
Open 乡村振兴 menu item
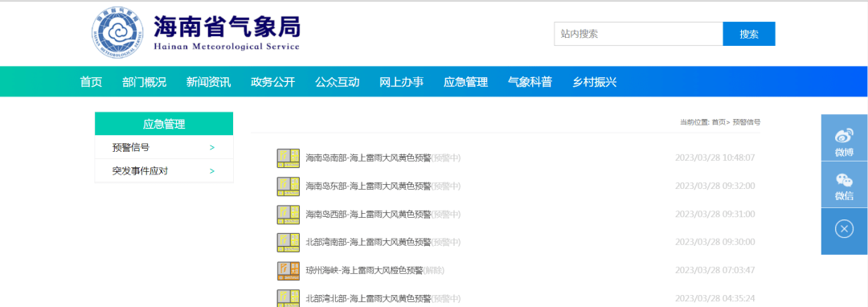tap(595, 83)
